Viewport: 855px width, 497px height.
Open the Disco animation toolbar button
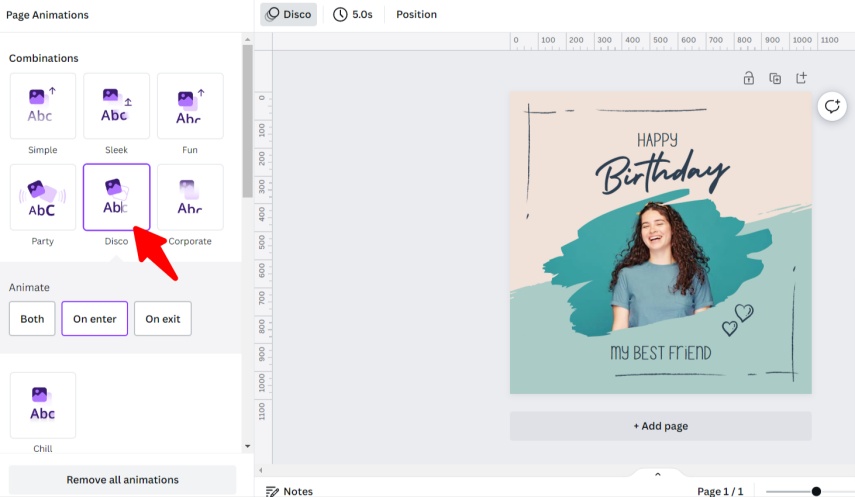point(289,15)
